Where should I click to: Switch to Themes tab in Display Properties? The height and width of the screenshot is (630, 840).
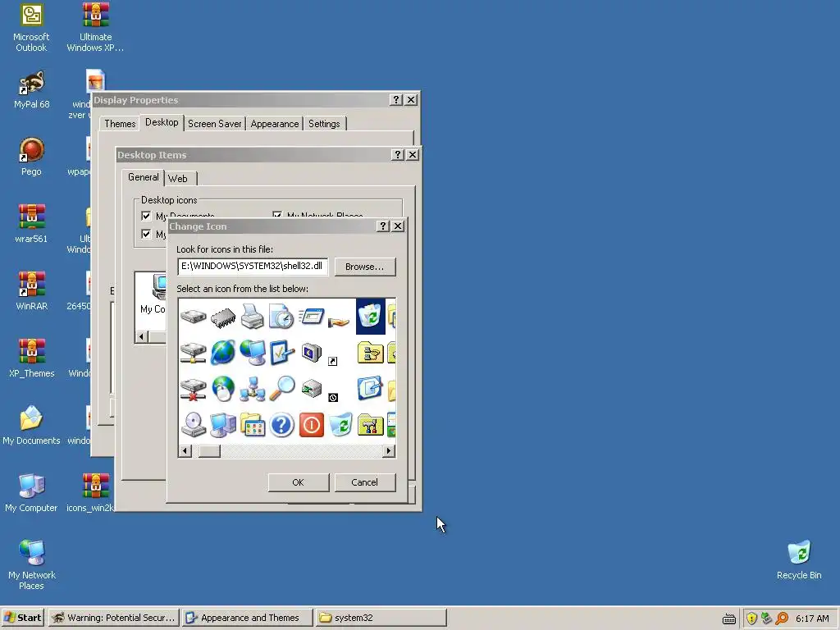(120, 124)
